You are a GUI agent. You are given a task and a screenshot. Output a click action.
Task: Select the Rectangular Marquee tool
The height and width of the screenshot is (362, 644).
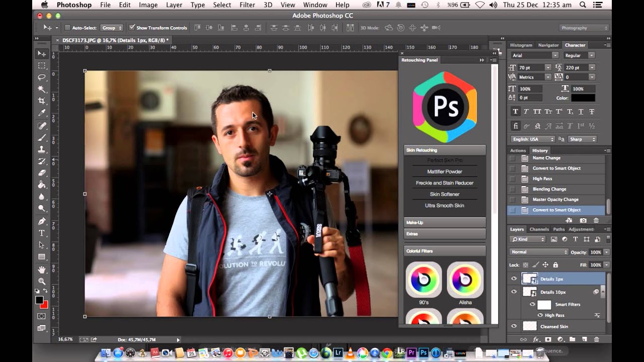(x=42, y=65)
